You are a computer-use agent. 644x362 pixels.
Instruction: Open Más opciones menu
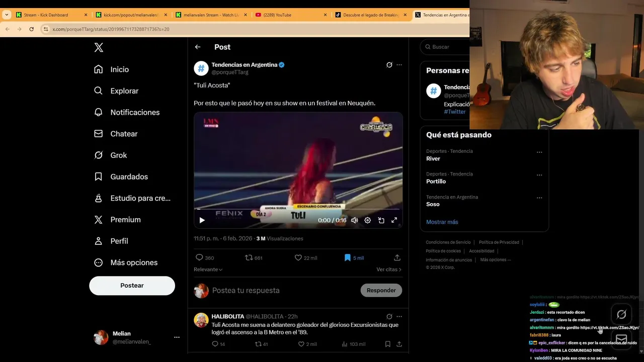point(125,262)
